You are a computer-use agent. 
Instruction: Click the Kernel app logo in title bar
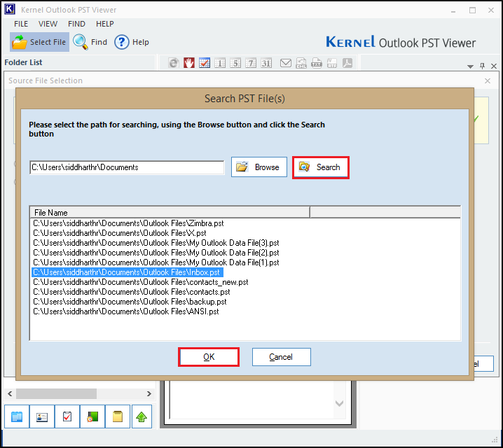10,9
